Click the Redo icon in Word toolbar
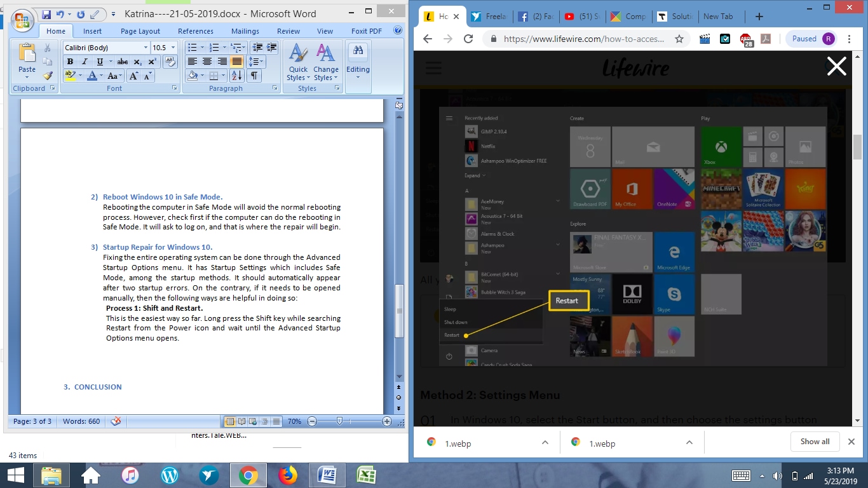 pyautogui.click(x=81, y=14)
